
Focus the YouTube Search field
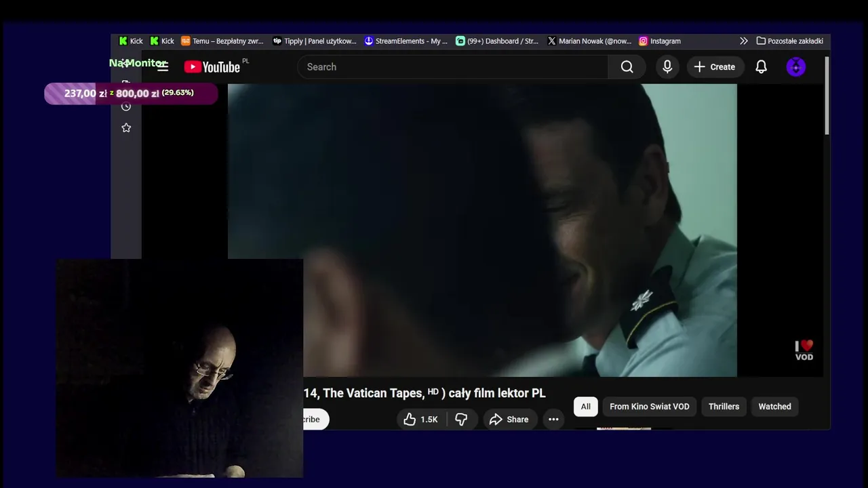tap(453, 66)
